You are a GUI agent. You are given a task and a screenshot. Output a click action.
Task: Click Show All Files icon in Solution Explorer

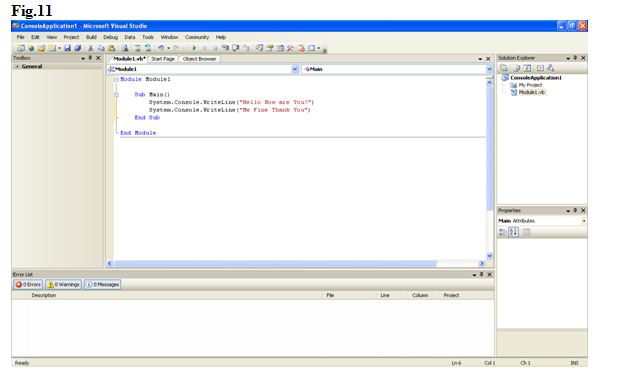pyautogui.click(x=516, y=68)
